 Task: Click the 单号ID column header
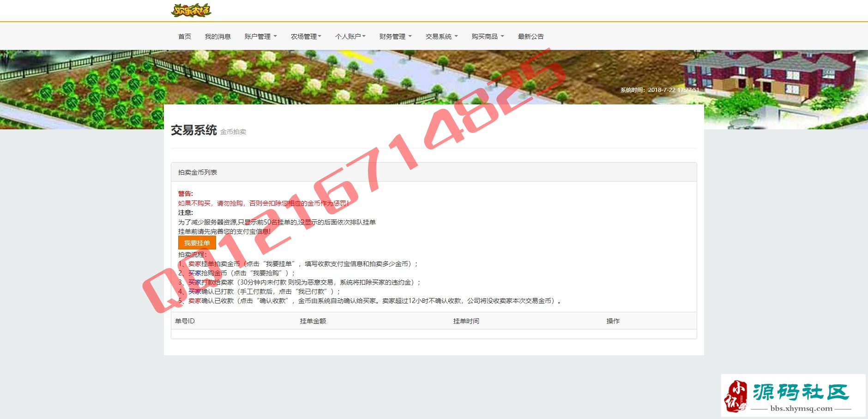pos(185,321)
